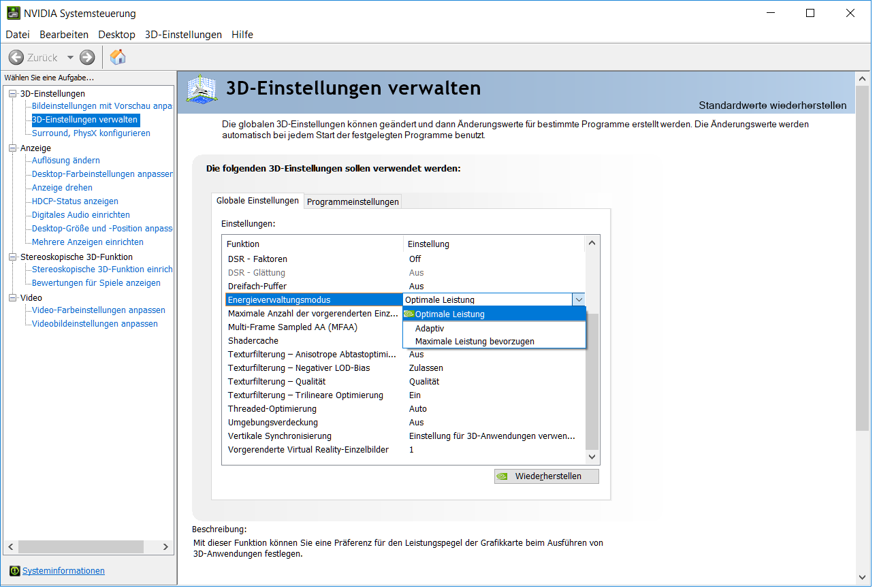Select the Umgebungsverdeckung row
Image resolution: width=879 pixels, height=588 pixels.
click(404, 422)
